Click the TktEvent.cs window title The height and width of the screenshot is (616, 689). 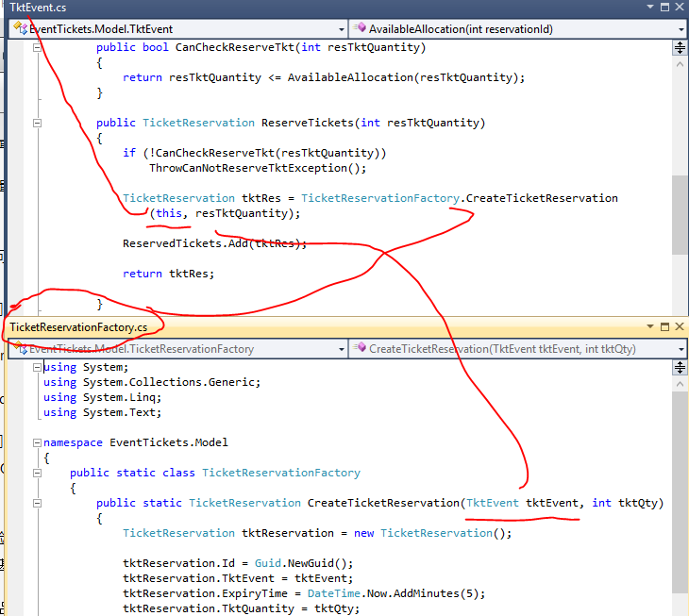(x=39, y=8)
